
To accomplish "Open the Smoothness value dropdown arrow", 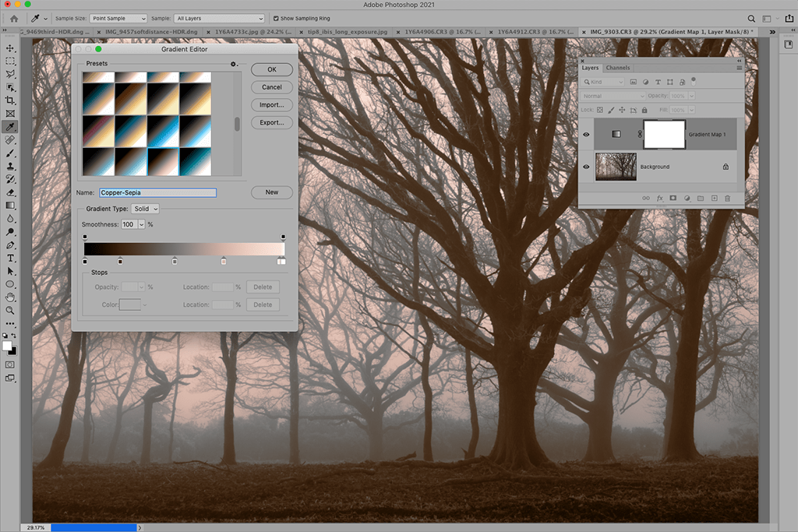I will click(x=142, y=225).
